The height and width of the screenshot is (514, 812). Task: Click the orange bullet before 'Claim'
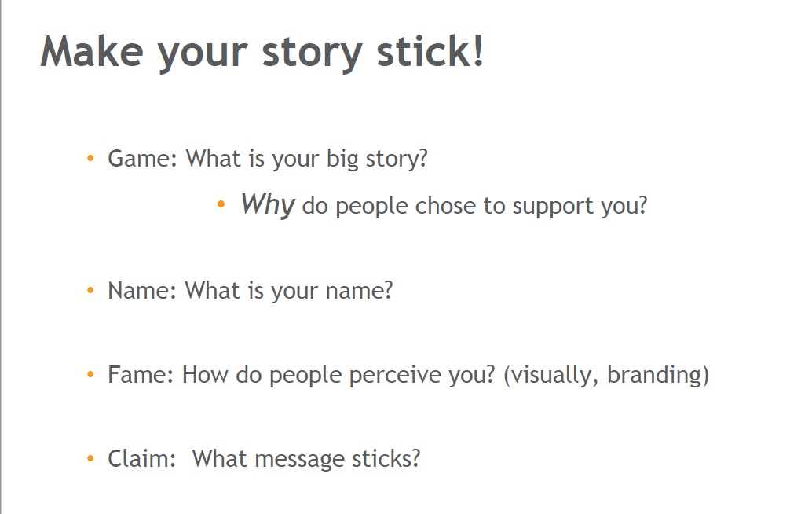pyautogui.click(x=90, y=458)
